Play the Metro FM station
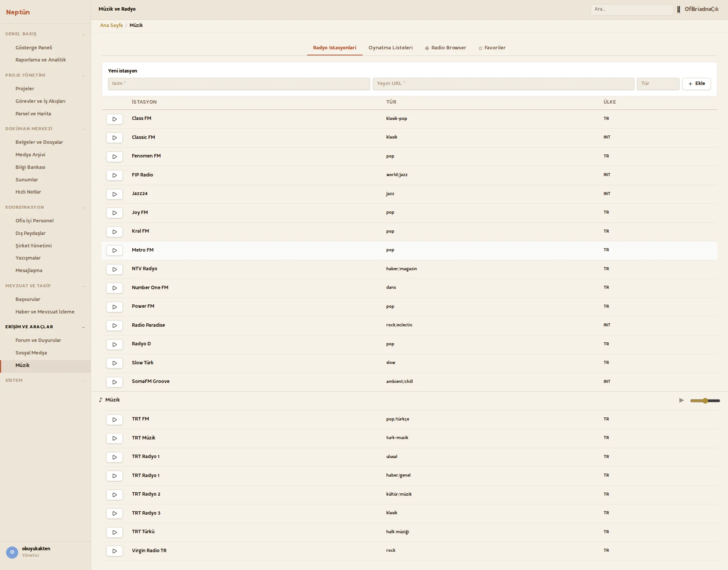Screen dimensions: 728x570 (115, 250)
